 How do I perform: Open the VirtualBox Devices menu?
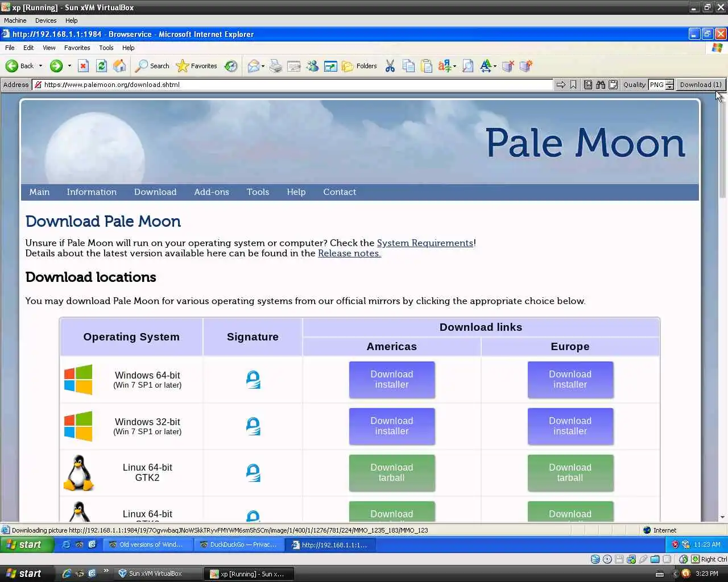(x=45, y=20)
